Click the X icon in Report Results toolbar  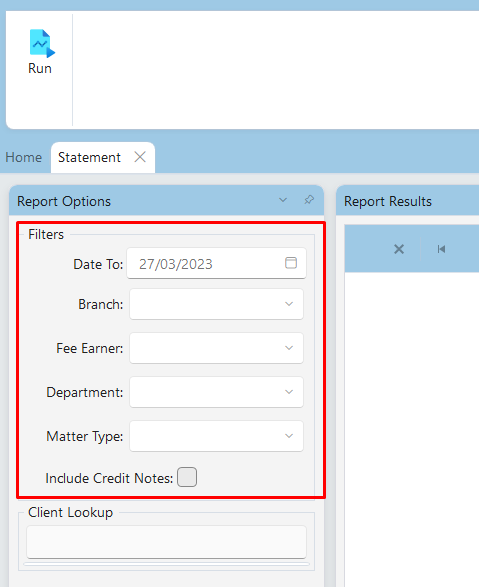click(399, 249)
